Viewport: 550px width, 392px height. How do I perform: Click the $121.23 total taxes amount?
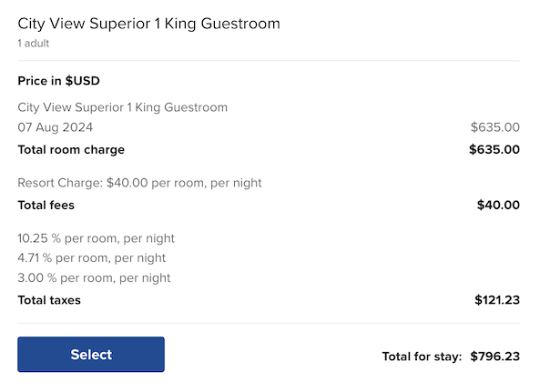coord(497,300)
